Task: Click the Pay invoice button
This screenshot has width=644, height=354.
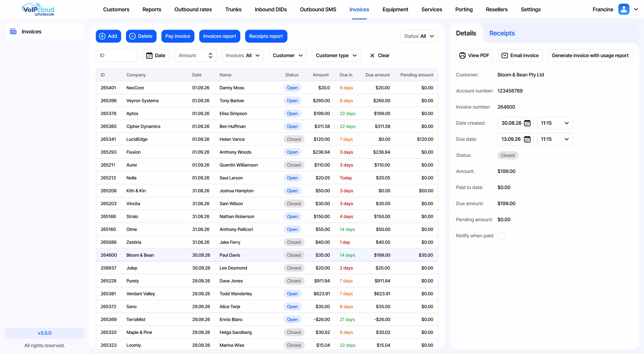Action: (x=178, y=36)
